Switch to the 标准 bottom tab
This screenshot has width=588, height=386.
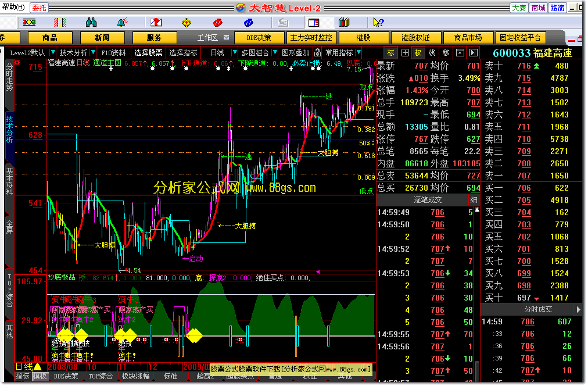pos(171,376)
